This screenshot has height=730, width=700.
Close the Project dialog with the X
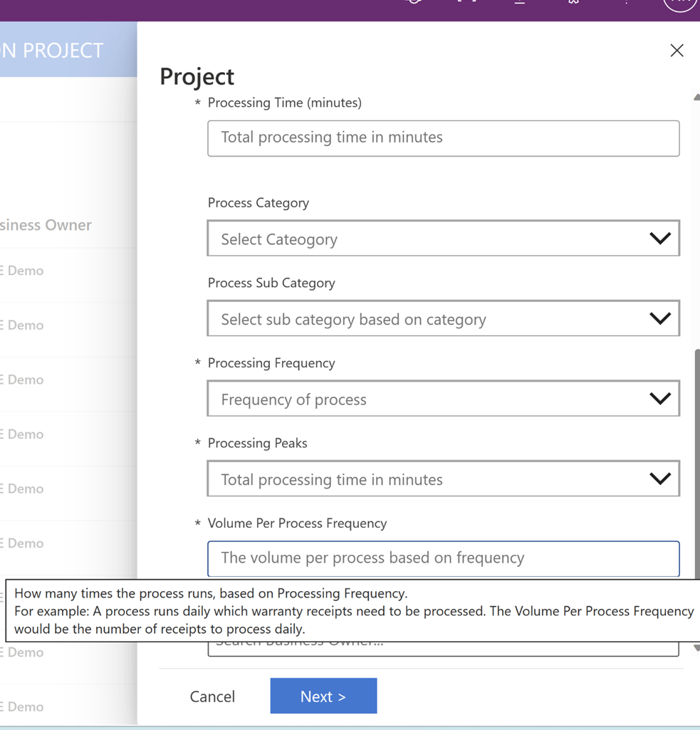(676, 50)
